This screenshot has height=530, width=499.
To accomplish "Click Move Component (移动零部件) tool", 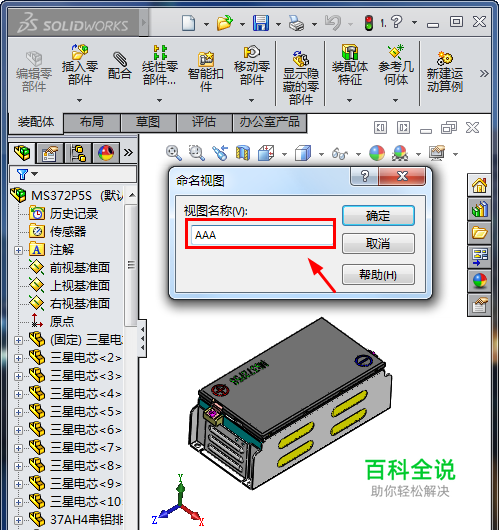I will point(252,65).
